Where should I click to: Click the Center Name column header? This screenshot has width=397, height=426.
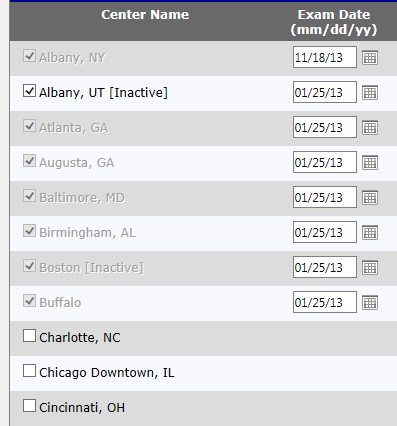(145, 15)
